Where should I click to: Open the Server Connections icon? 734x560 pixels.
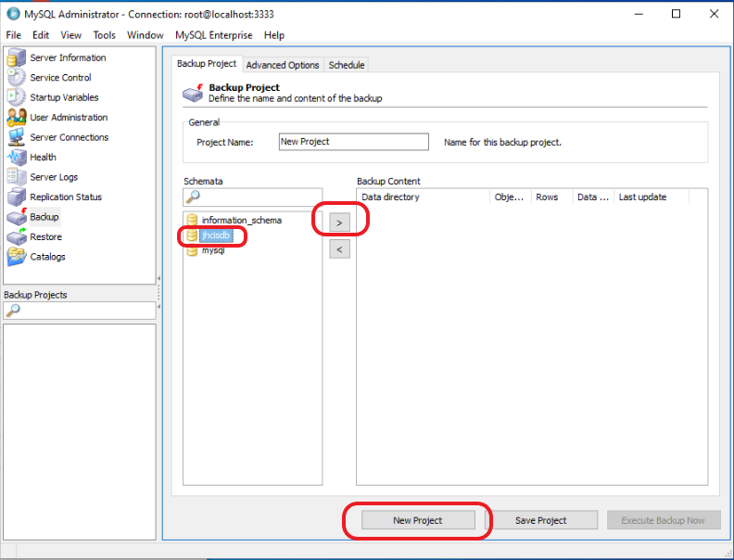(17, 137)
